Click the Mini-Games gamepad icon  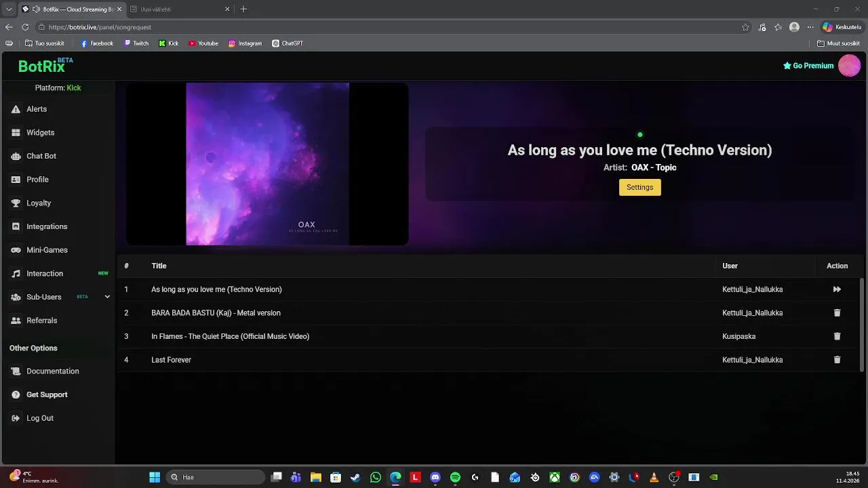(16, 250)
